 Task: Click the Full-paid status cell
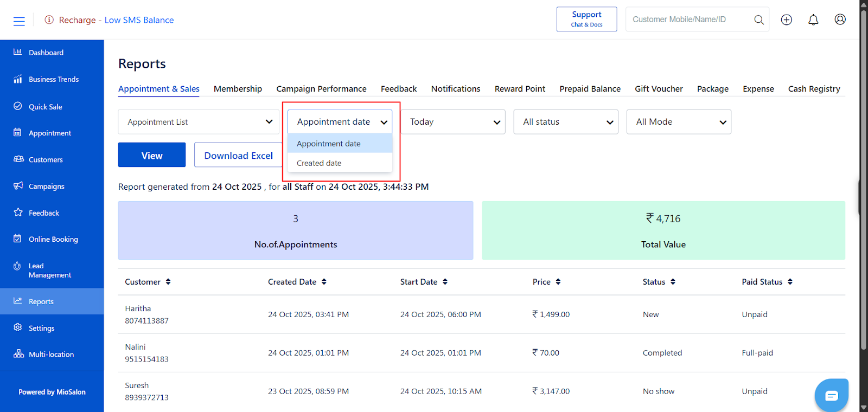[x=757, y=353]
